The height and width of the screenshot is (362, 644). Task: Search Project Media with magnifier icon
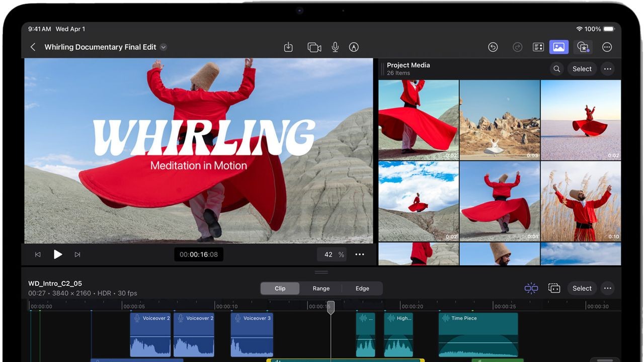[556, 69]
